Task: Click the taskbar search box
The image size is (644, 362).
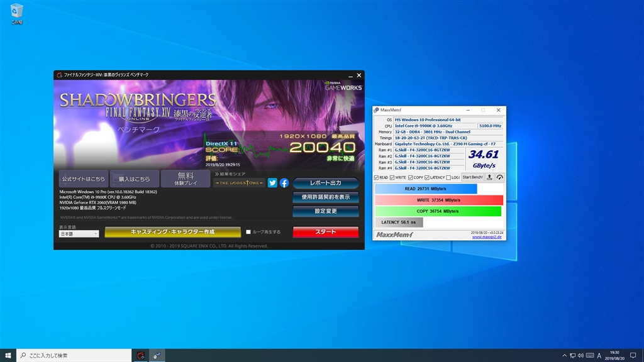Action: click(x=74, y=356)
